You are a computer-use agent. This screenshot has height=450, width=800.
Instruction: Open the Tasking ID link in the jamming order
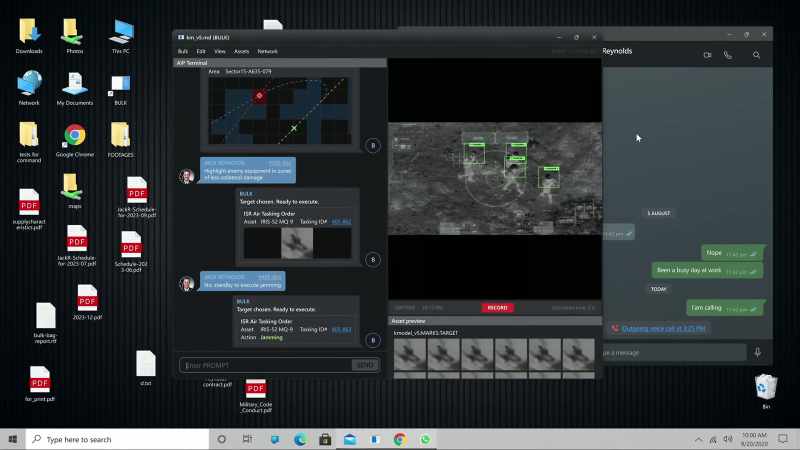pos(341,330)
